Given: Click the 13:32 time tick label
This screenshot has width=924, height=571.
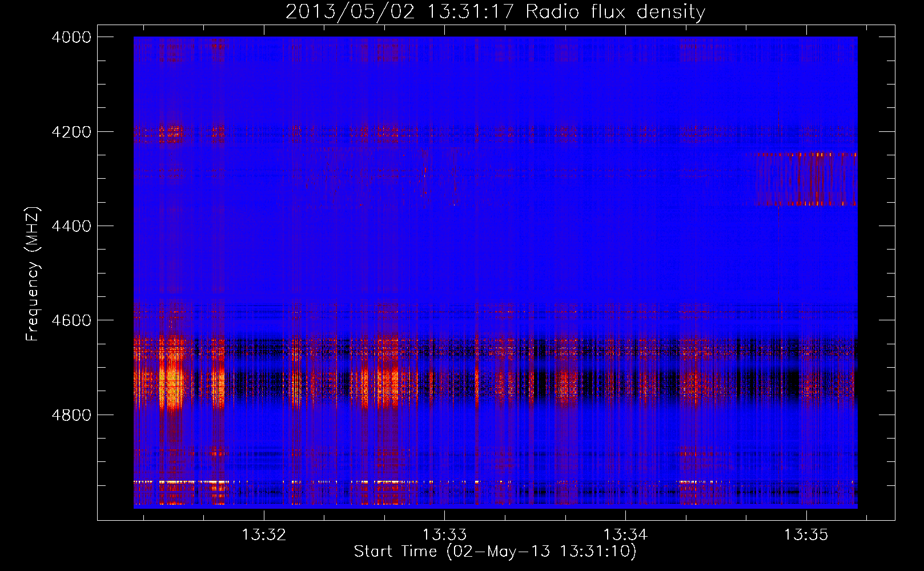Looking at the screenshot, I should 263,535.
